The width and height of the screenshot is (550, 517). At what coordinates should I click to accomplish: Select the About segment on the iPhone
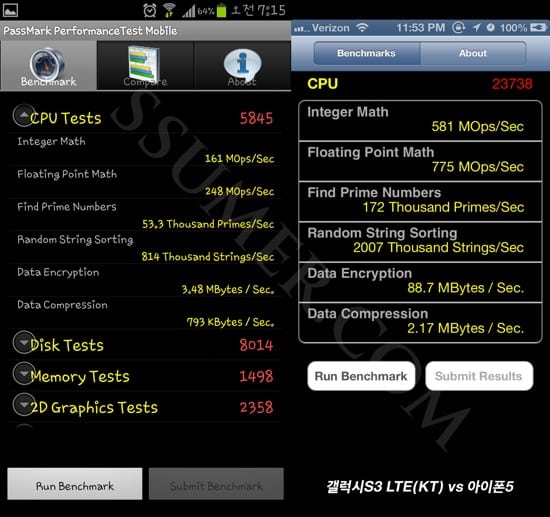(x=473, y=53)
